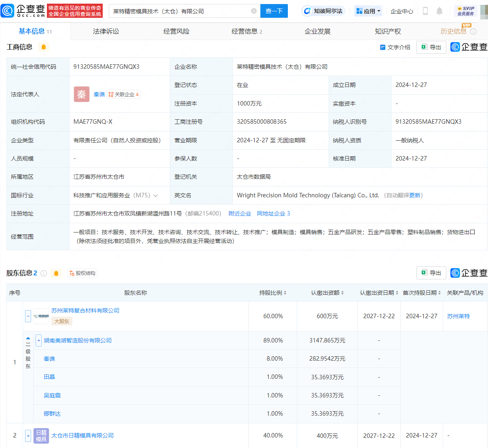Switch to 经营信息 tab
Image resolution: width=488 pixels, height=448 pixels.
click(x=247, y=32)
